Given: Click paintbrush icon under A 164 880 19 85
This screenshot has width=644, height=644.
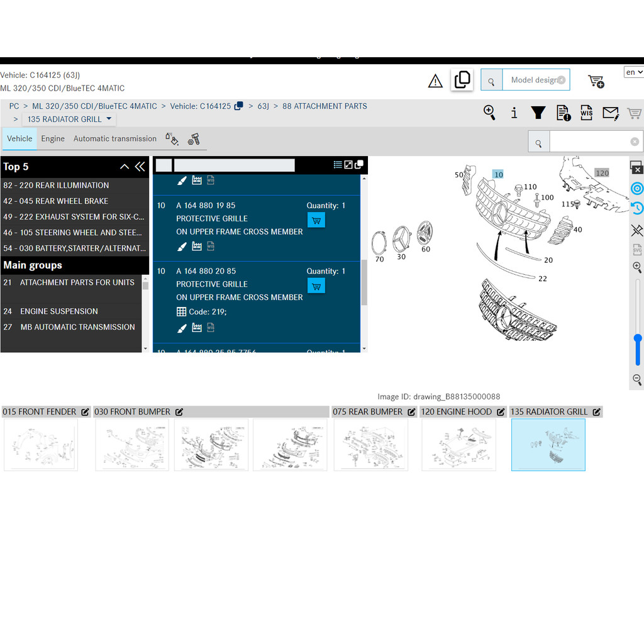Looking at the screenshot, I should (182, 247).
